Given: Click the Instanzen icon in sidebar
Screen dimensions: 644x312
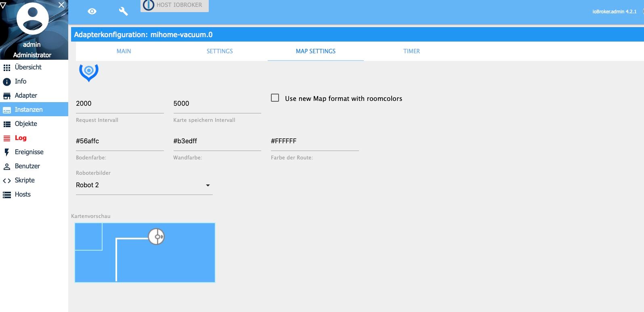Looking at the screenshot, I should (7, 110).
